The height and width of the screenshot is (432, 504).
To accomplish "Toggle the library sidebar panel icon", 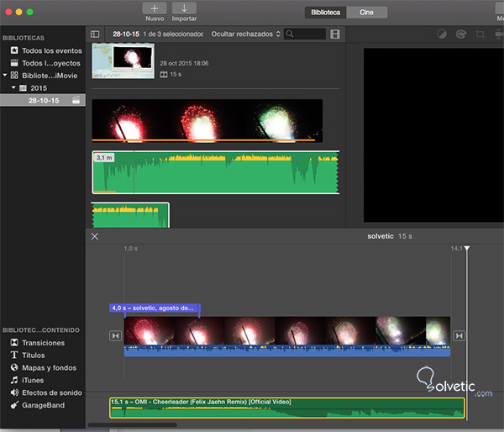I will click(x=95, y=34).
